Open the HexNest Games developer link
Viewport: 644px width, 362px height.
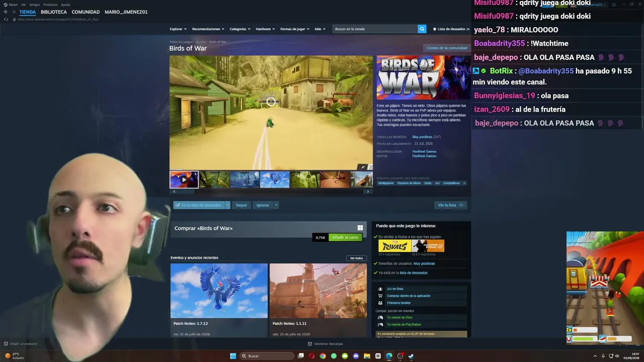point(424,151)
